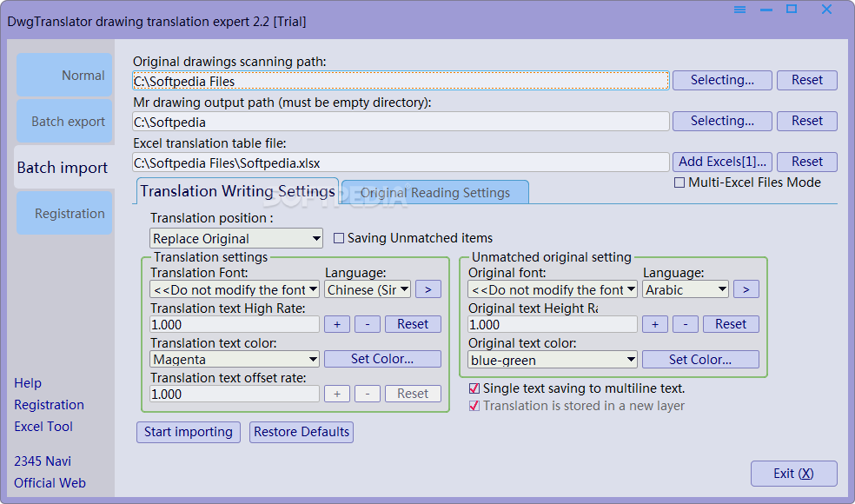Click the arrow button beside Arabic language
Image resolution: width=855 pixels, height=504 pixels.
tap(746, 289)
